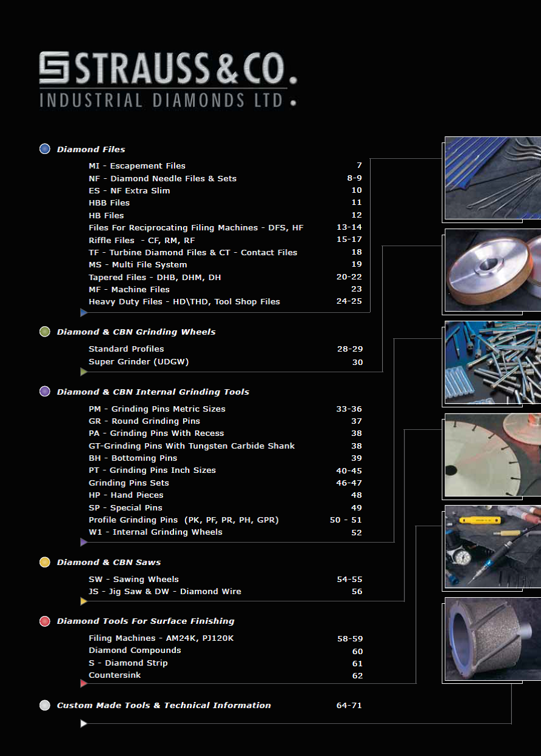Select MS - Multi File System
Screen dimensions: 541x756
[138, 264]
